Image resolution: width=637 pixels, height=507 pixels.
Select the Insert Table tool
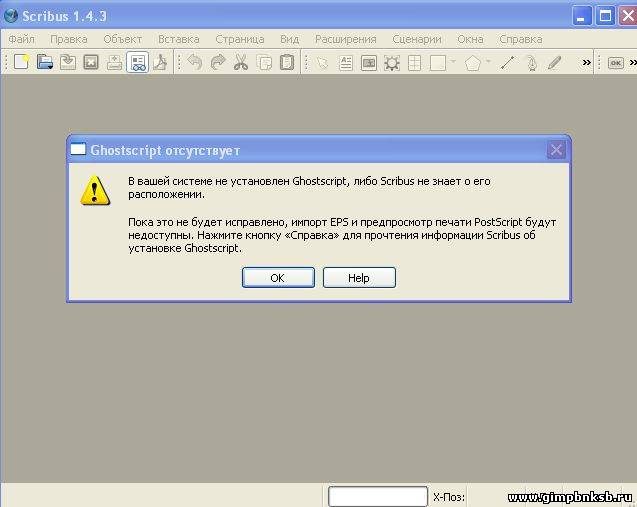(414, 63)
